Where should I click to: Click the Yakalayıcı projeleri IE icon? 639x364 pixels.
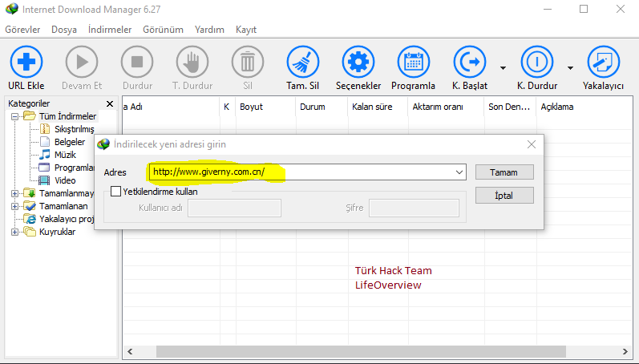click(30, 219)
